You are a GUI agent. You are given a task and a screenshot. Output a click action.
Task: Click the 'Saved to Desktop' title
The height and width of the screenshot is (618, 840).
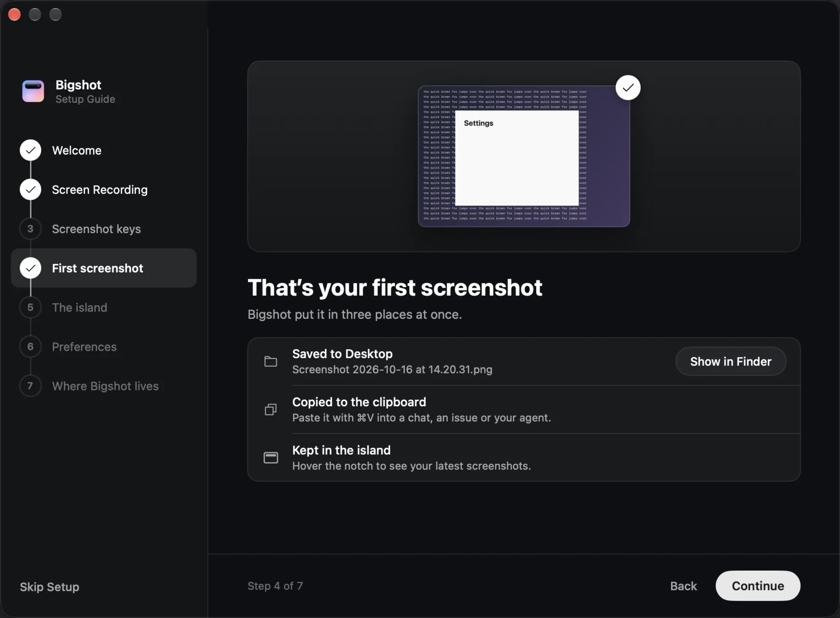[x=342, y=354]
